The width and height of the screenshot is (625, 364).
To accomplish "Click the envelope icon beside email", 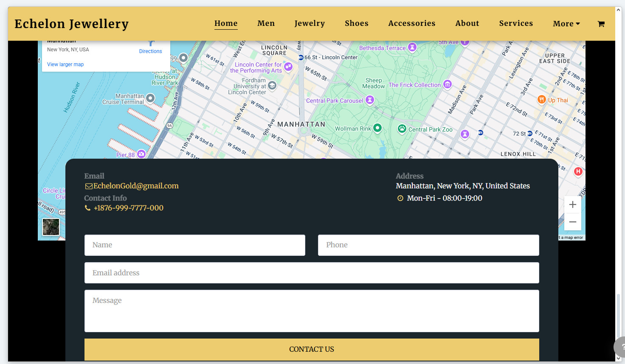I will click(88, 186).
